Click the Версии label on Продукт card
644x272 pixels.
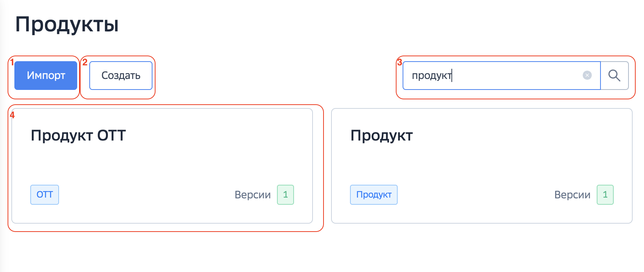pyautogui.click(x=572, y=195)
